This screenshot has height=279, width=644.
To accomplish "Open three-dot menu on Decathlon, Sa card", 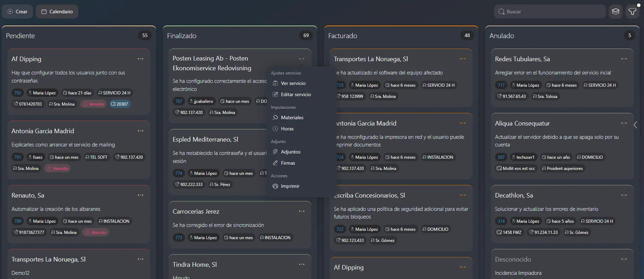I will tap(624, 195).
